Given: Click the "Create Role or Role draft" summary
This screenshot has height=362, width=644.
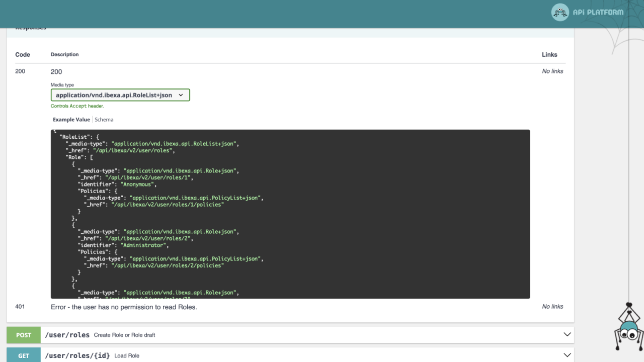Looking at the screenshot, I should [x=124, y=335].
